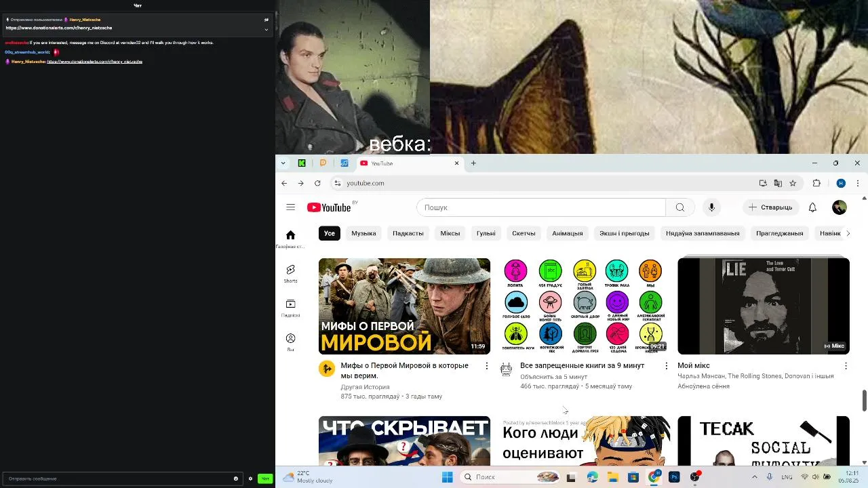
Task: Select the 'Міксы' filter chip
Action: [x=450, y=233]
